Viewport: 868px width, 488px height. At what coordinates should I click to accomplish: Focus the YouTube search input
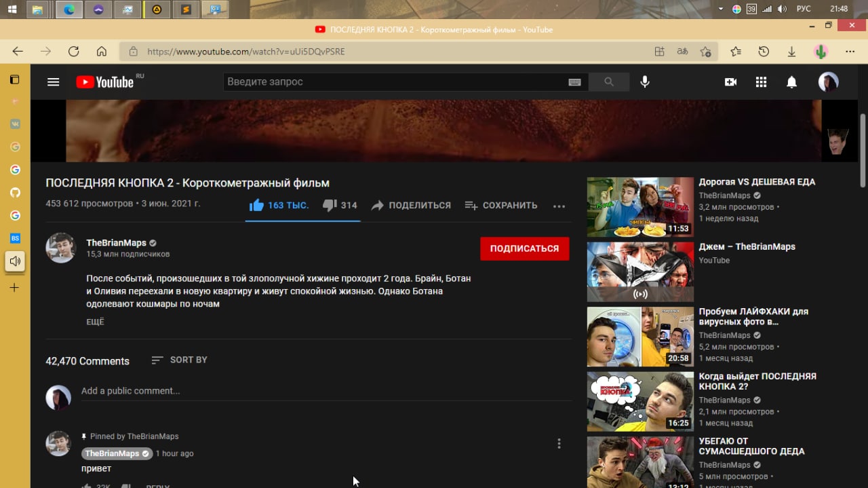pos(395,82)
